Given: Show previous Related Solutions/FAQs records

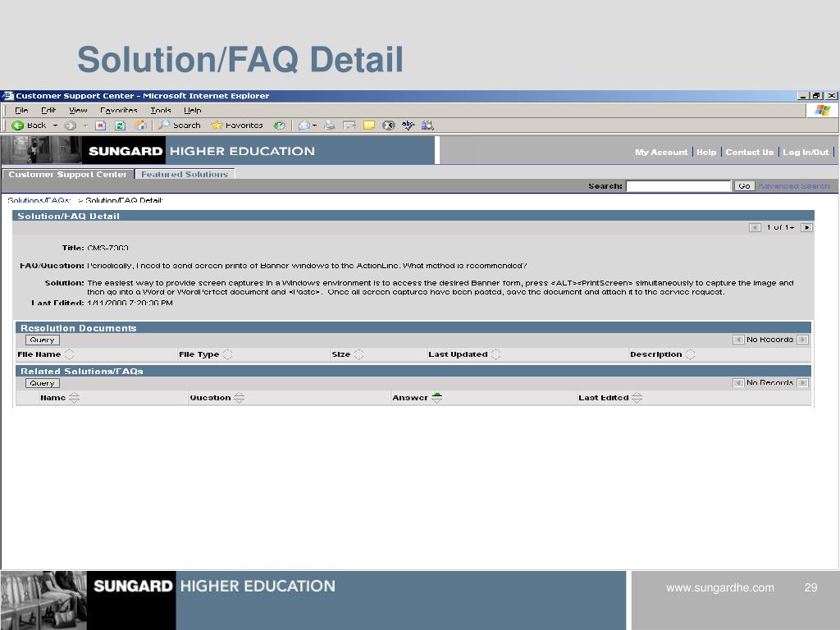Looking at the screenshot, I should 738,383.
